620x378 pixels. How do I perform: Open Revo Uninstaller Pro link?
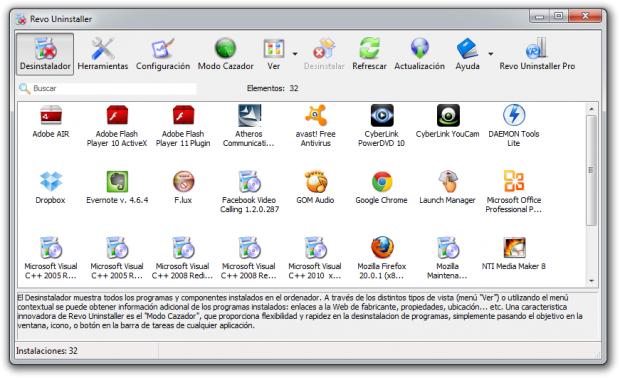point(537,54)
